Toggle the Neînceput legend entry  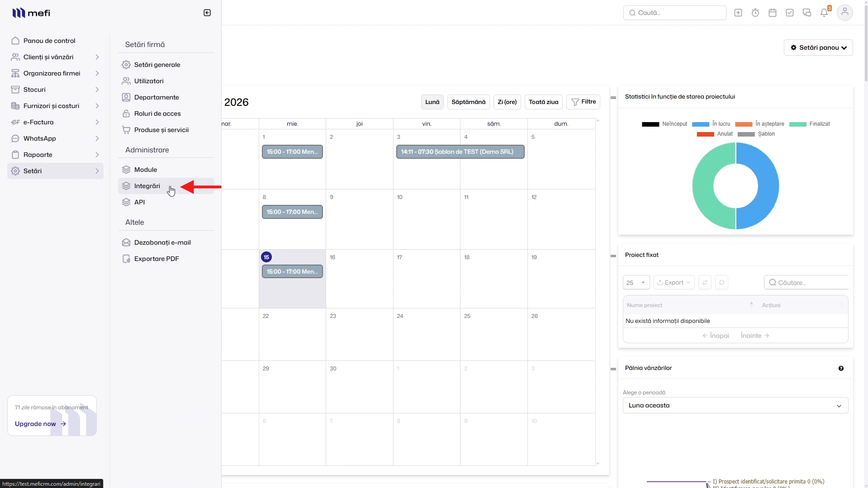(x=664, y=124)
